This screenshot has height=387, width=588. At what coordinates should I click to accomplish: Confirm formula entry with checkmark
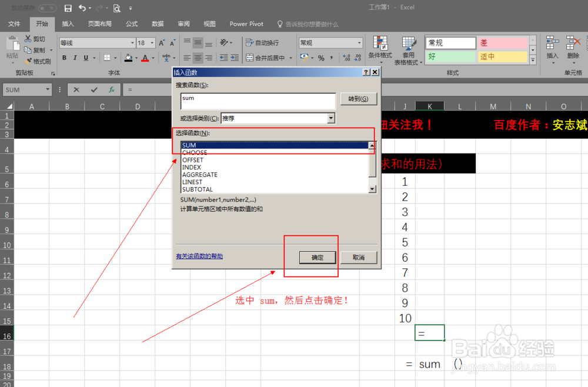coord(94,89)
